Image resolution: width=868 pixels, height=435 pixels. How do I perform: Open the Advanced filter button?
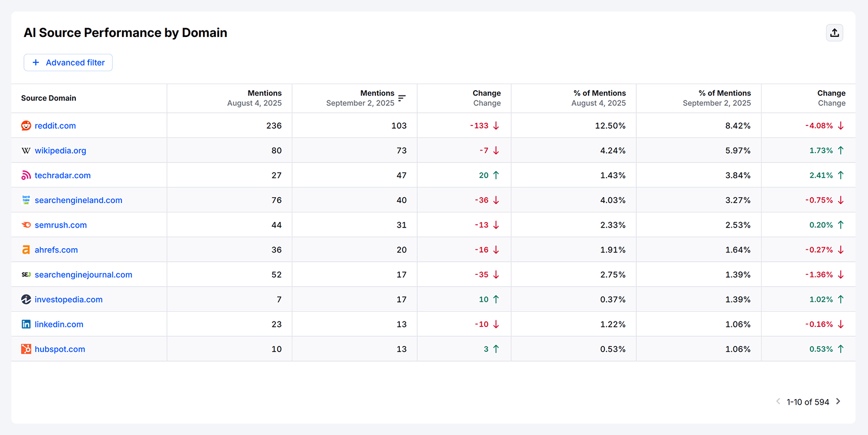(x=68, y=62)
